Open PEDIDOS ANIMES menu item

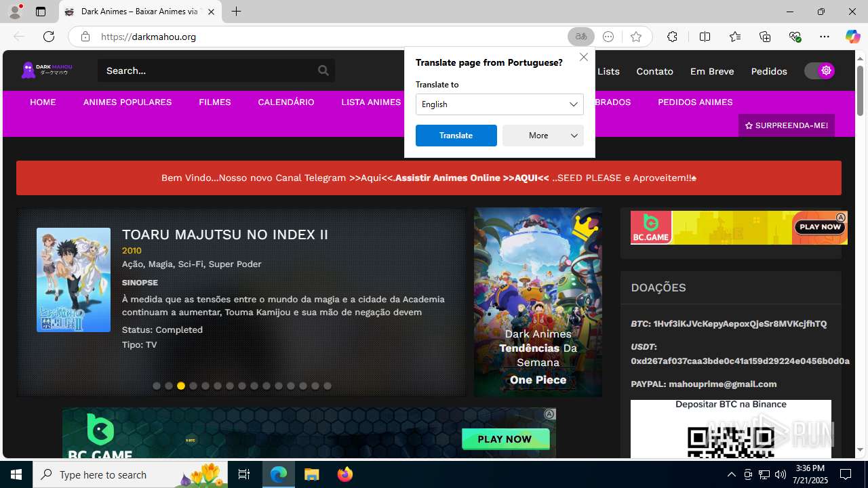click(695, 102)
